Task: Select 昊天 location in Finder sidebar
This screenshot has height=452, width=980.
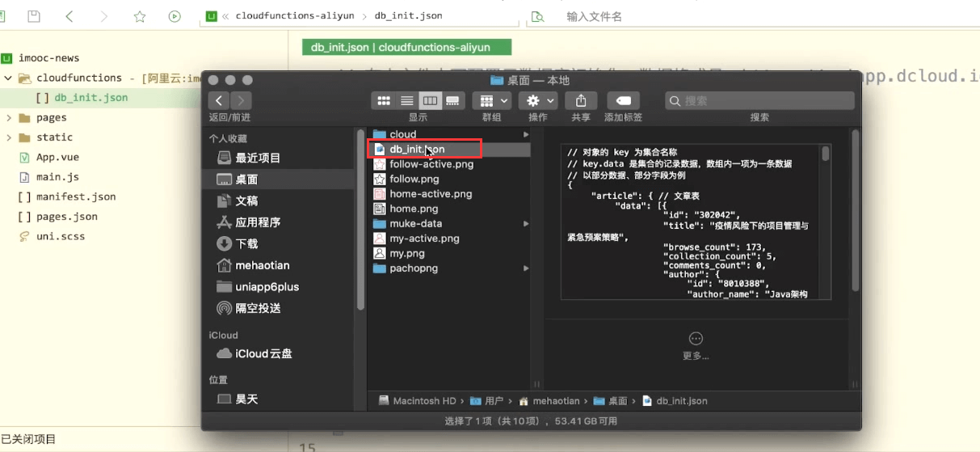Action: [x=246, y=399]
